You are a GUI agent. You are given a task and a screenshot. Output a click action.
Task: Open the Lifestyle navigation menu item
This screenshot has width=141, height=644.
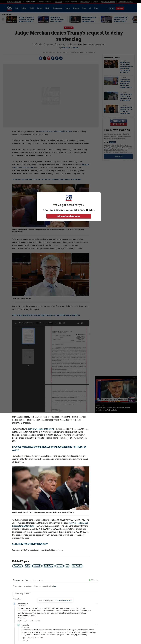point(76,8)
